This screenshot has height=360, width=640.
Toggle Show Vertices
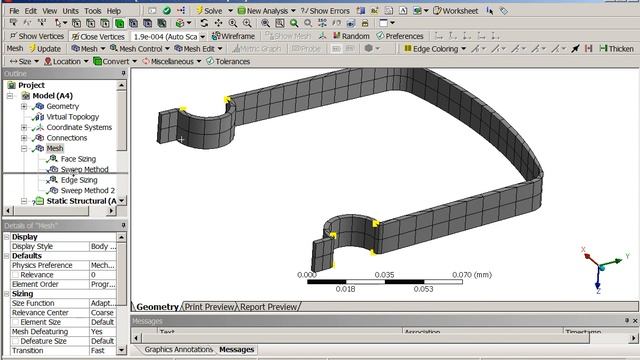pyautogui.click(x=36, y=36)
